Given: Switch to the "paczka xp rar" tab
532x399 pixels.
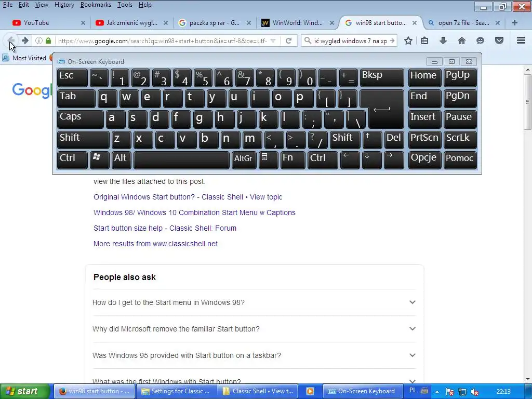Looking at the screenshot, I should [215, 23].
